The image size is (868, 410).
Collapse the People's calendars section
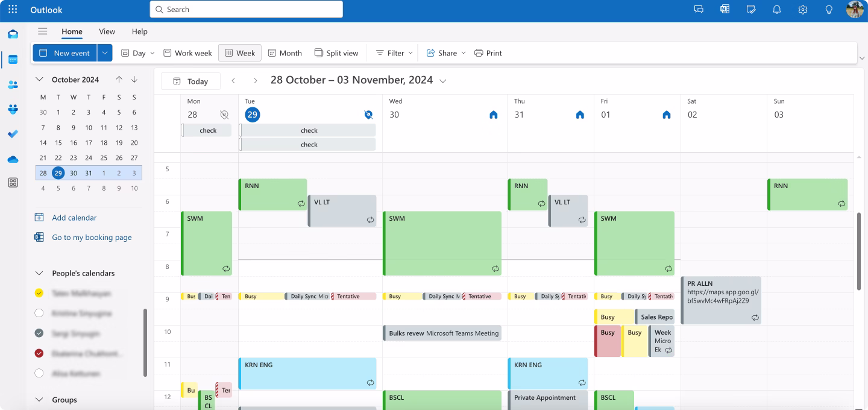pyautogui.click(x=39, y=273)
